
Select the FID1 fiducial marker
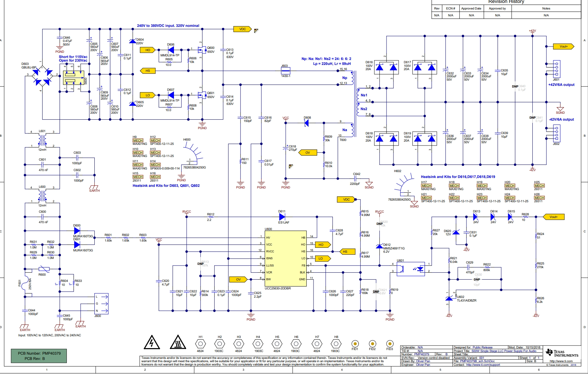355,344
